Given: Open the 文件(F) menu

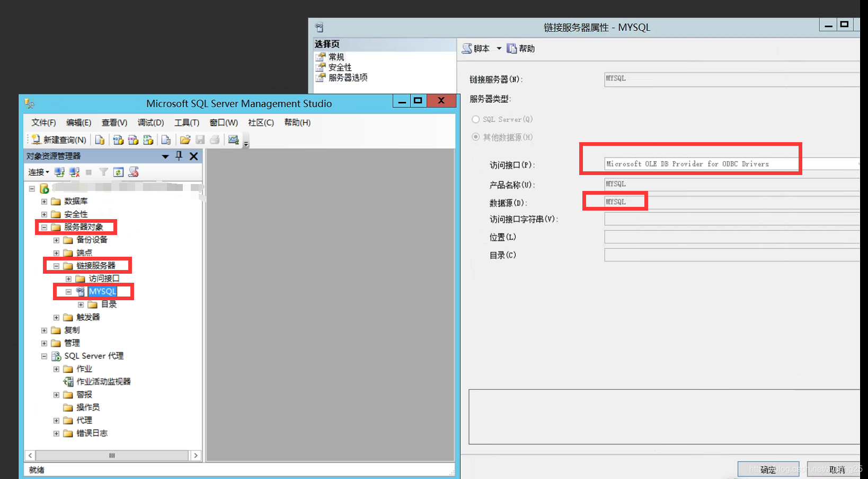Looking at the screenshot, I should 43,123.
